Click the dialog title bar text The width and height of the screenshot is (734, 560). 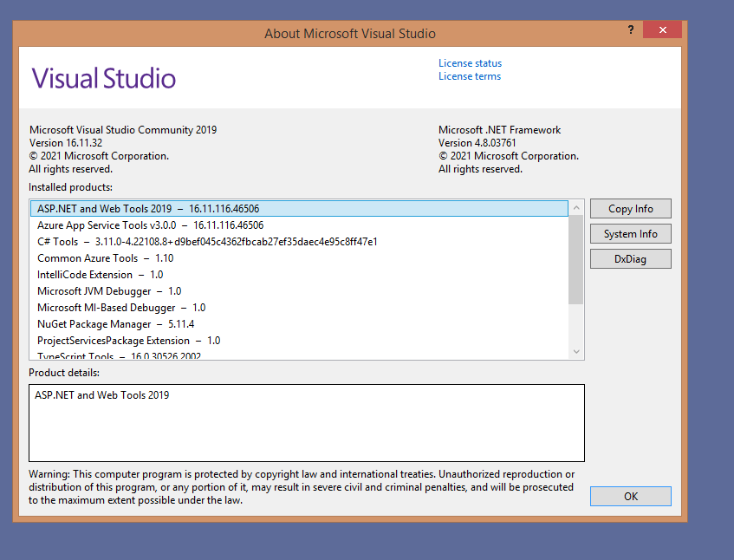coord(350,34)
